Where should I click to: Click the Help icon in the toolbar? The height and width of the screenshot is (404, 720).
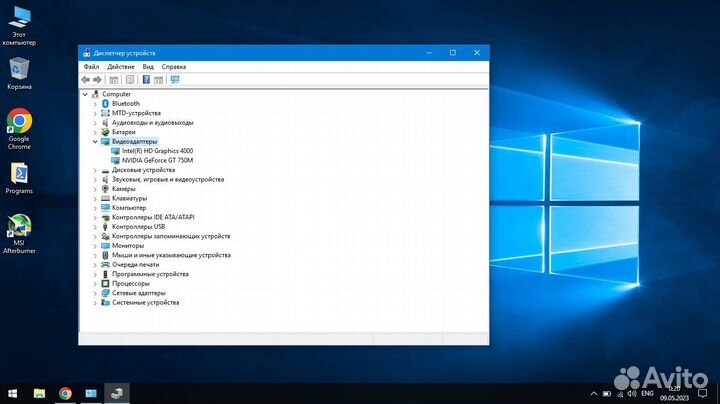pyautogui.click(x=146, y=79)
